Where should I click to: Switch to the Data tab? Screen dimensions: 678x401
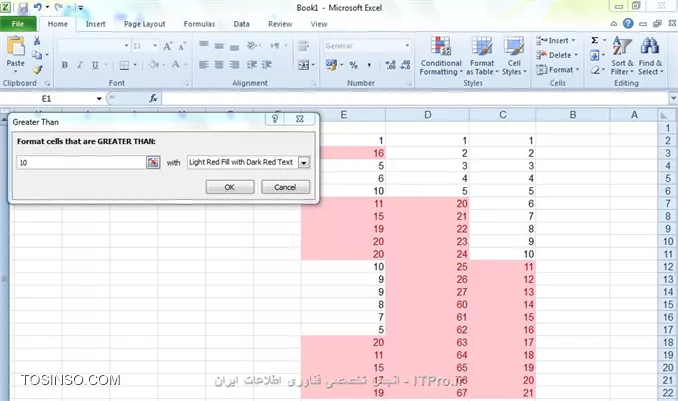tap(241, 24)
